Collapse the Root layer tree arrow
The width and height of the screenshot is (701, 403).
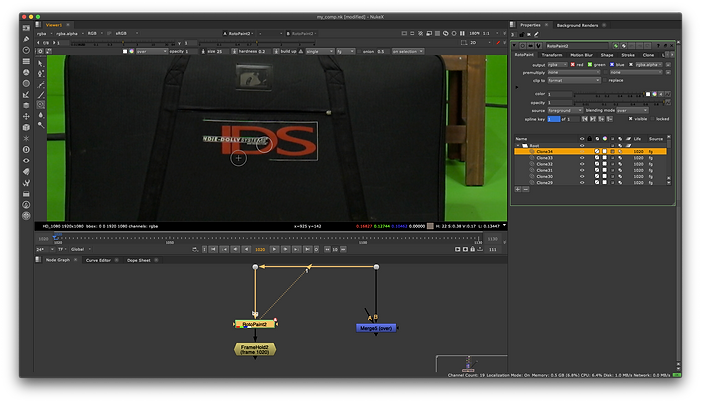coord(518,145)
